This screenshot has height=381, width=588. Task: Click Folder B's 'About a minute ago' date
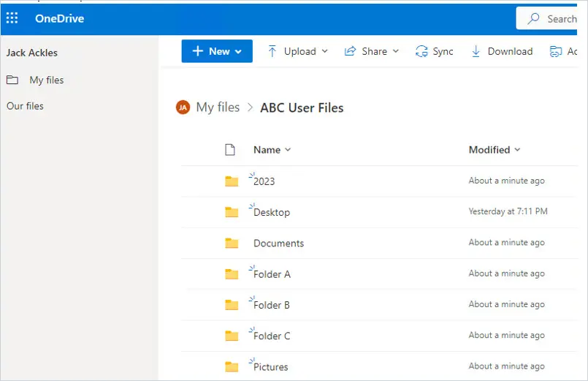click(x=506, y=304)
